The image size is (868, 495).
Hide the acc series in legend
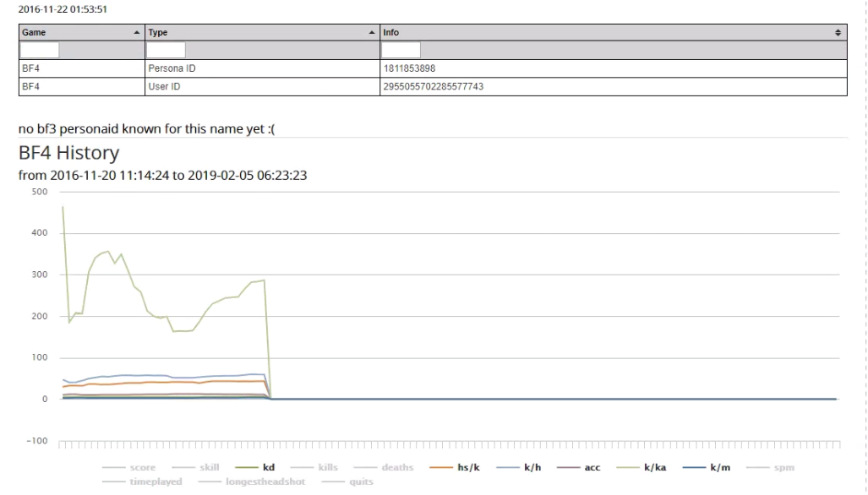click(578, 468)
